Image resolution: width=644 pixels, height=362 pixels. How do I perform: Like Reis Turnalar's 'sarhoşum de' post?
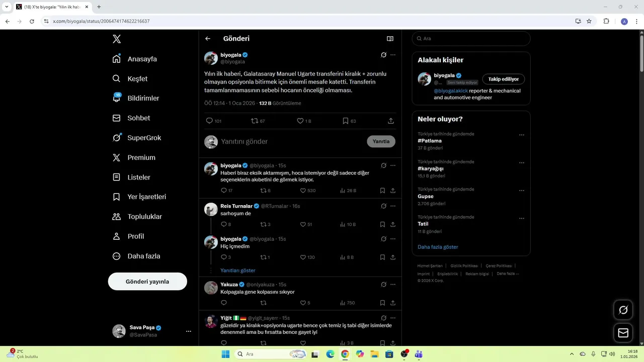coord(303,224)
